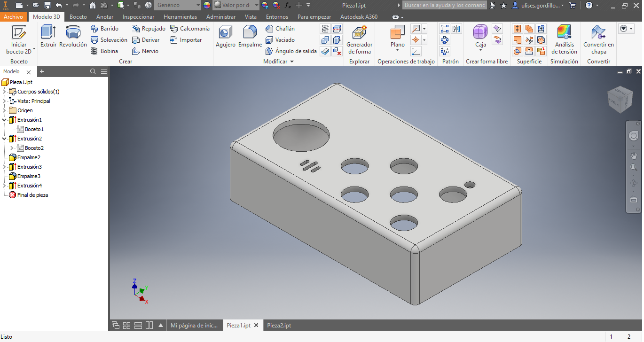Go to the Administrar ribbon tab

[x=221, y=16]
